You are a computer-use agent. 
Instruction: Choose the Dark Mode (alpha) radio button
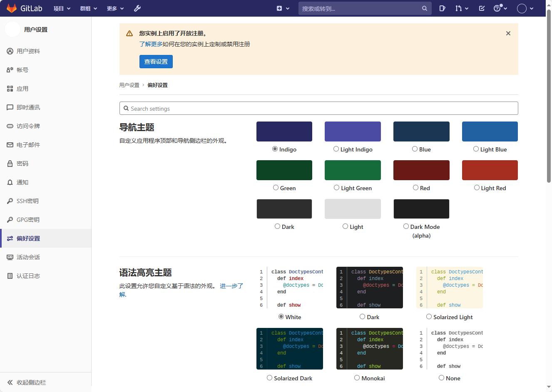click(406, 226)
